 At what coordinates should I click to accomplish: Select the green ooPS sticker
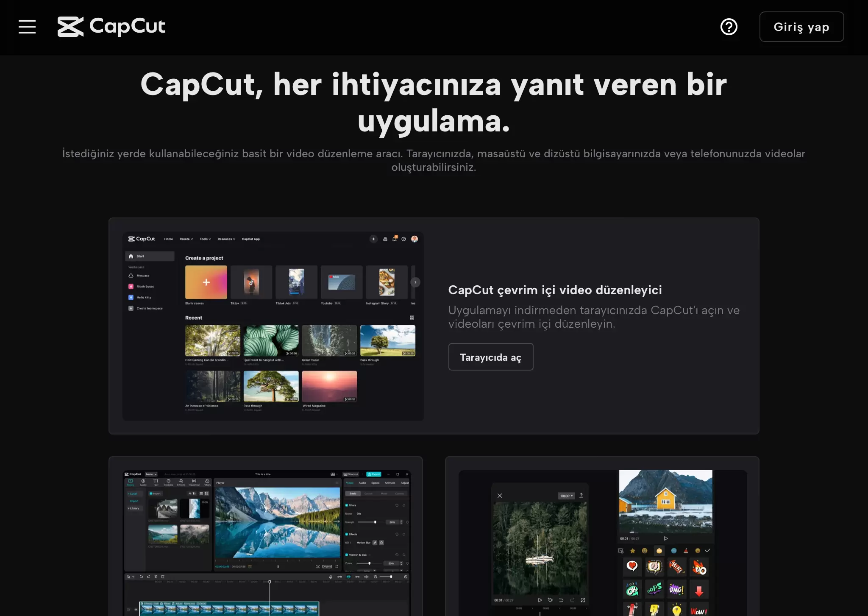(x=654, y=589)
